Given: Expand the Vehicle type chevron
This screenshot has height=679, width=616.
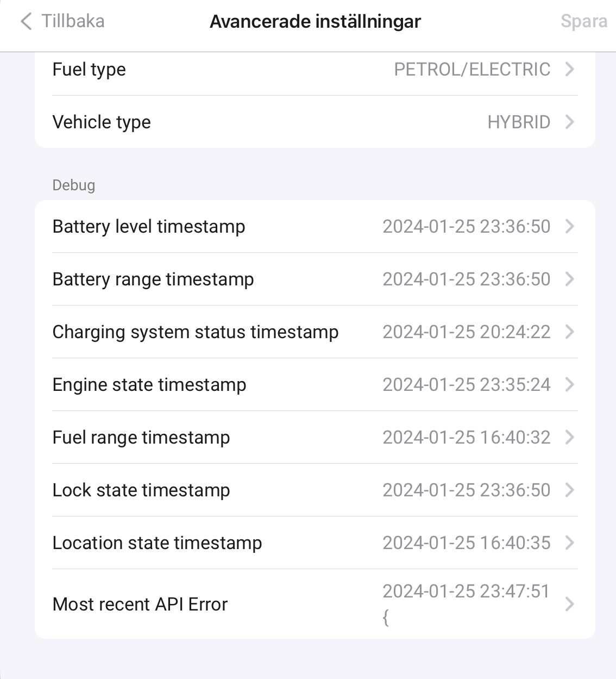Looking at the screenshot, I should tap(569, 122).
